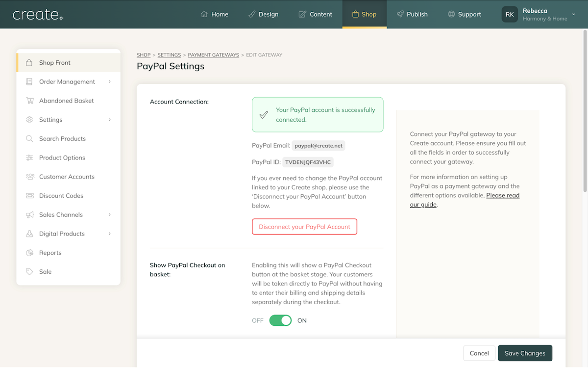Click the ON label beside the switch
The height and width of the screenshot is (368, 588).
point(302,320)
